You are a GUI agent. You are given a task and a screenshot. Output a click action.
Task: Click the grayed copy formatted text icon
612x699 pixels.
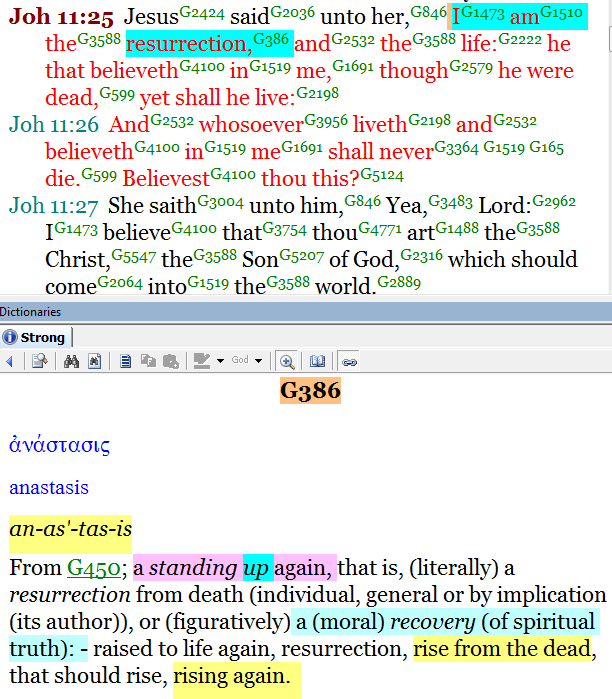pos(148,362)
